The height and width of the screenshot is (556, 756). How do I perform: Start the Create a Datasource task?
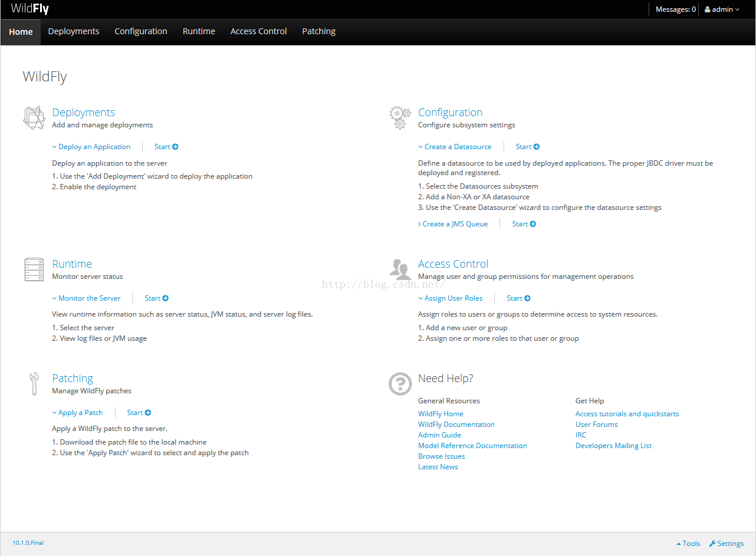[528, 147]
